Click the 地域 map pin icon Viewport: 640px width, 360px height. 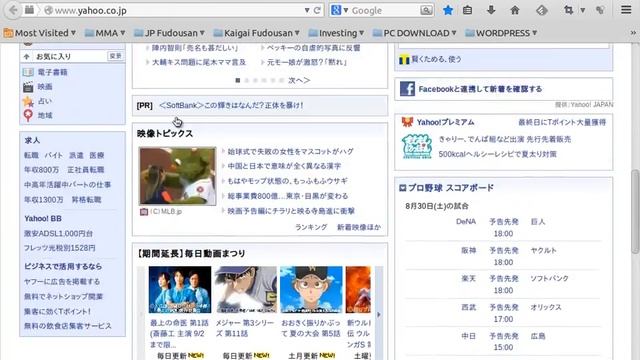point(28,116)
